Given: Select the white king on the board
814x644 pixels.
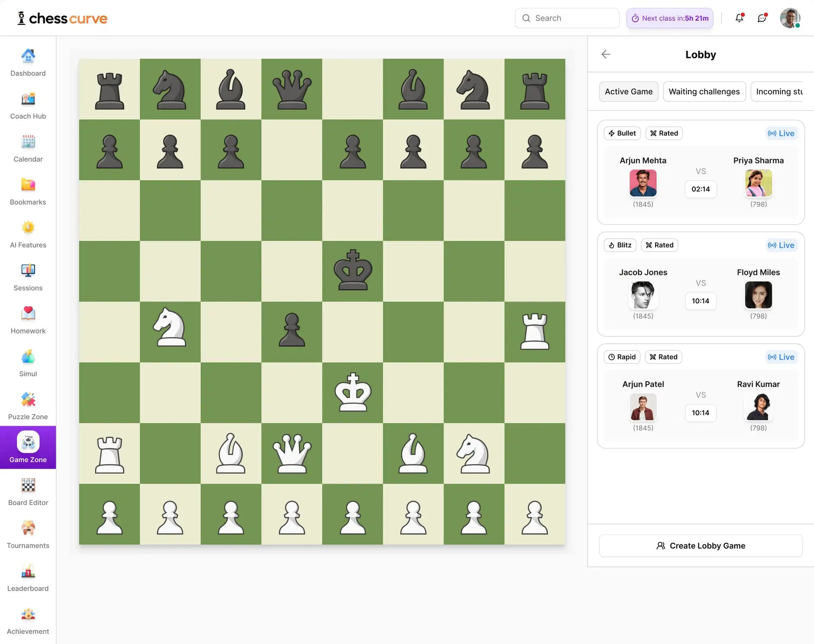Looking at the screenshot, I should pyautogui.click(x=353, y=392).
